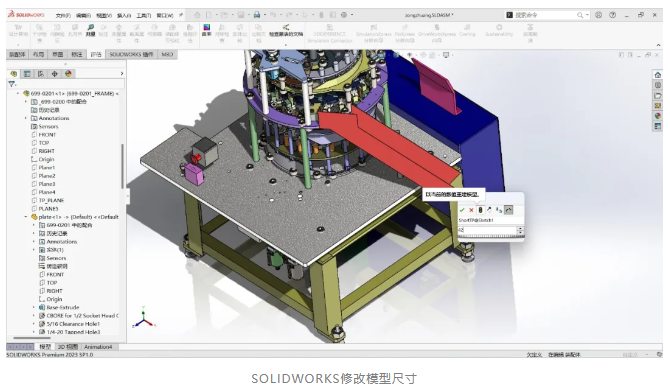This screenshot has width=670, height=389.
Task: Cancel the dimension edit with red X
Action: click(471, 210)
